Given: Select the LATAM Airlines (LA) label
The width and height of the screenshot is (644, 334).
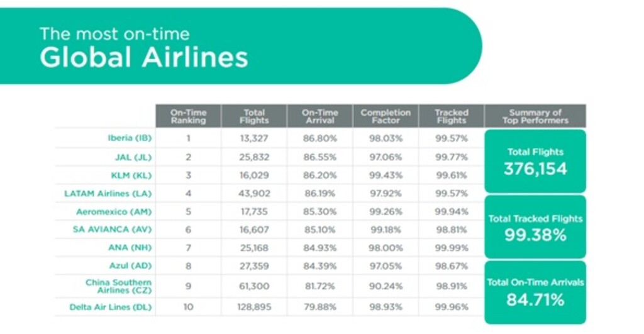Looking at the screenshot, I should [108, 194].
